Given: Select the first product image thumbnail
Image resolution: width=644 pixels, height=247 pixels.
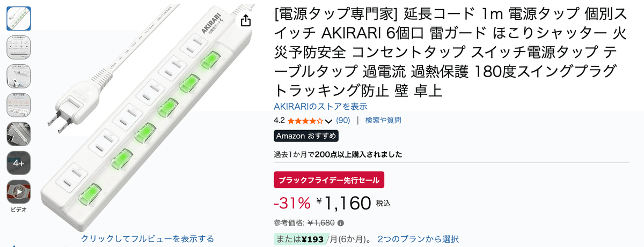Looking at the screenshot, I should point(19,19).
